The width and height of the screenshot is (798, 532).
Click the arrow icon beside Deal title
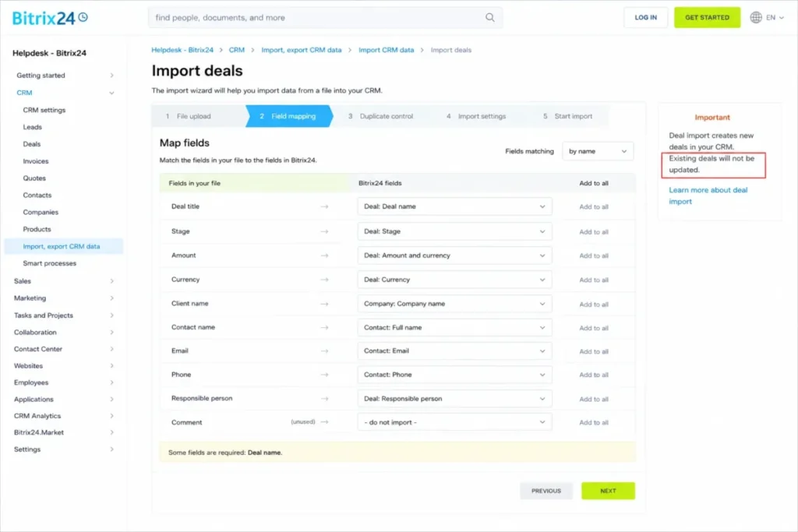coord(324,206)
